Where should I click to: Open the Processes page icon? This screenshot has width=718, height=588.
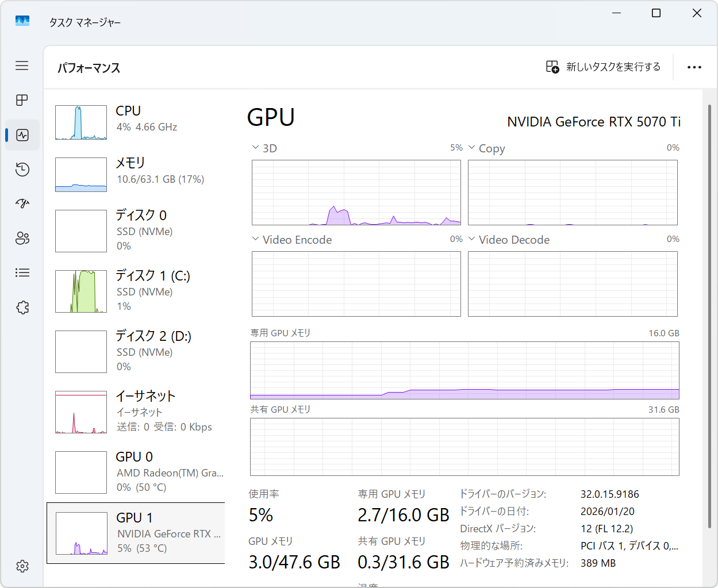pos(22,100)
